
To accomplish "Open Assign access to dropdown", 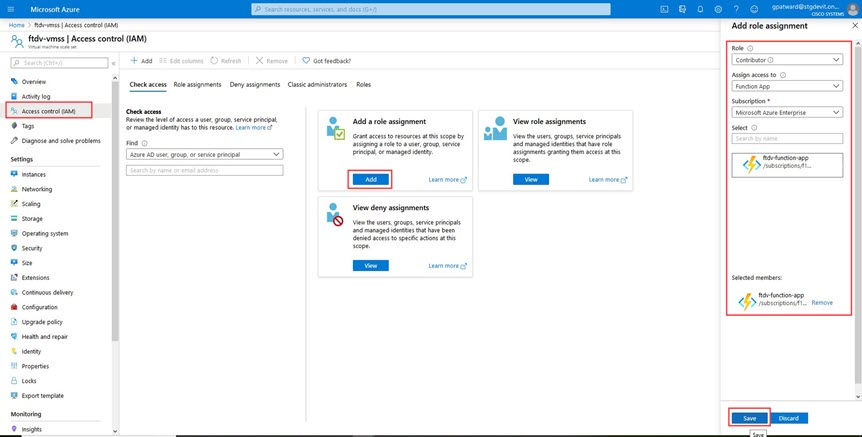I will (x=787, y=86).
